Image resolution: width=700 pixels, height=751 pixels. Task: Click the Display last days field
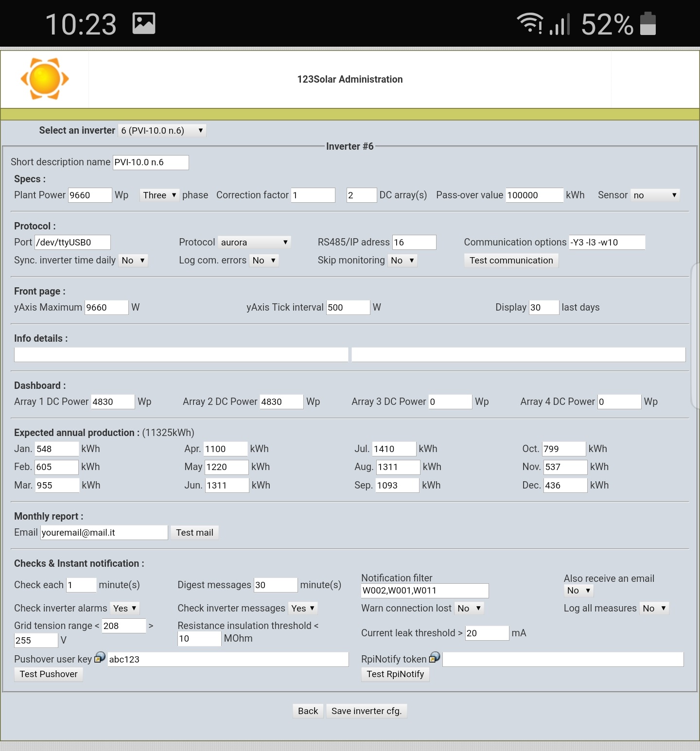click(x=544, y=307)
